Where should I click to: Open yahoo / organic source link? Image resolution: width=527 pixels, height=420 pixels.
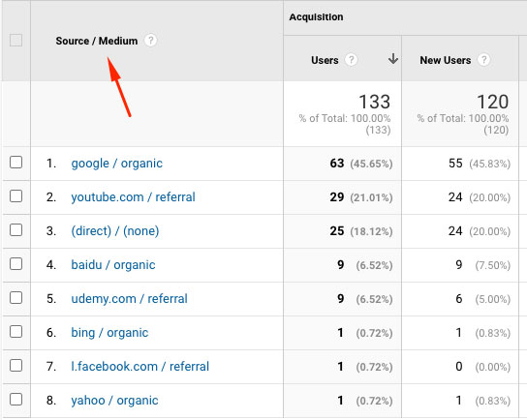[114, 401]
